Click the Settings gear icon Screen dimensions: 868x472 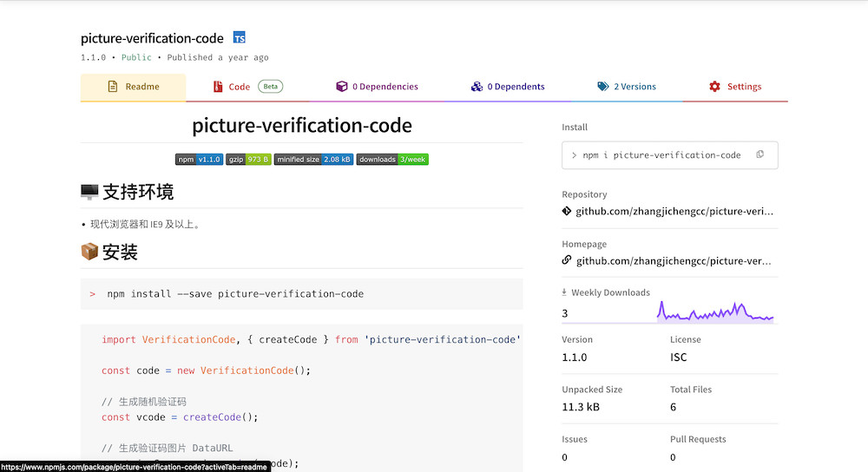(x=714, y=86)
